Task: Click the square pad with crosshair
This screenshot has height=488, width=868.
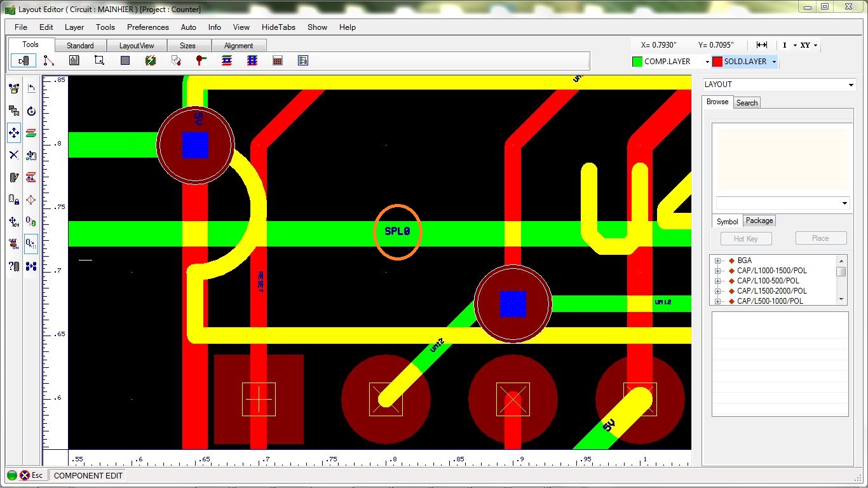Action: (259, 399)
